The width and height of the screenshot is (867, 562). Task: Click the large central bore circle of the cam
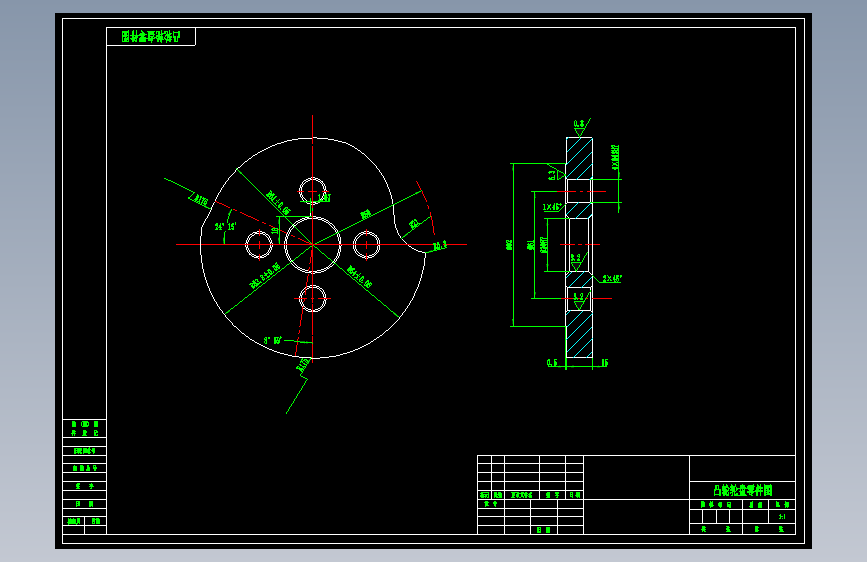(x=312, y=244)
